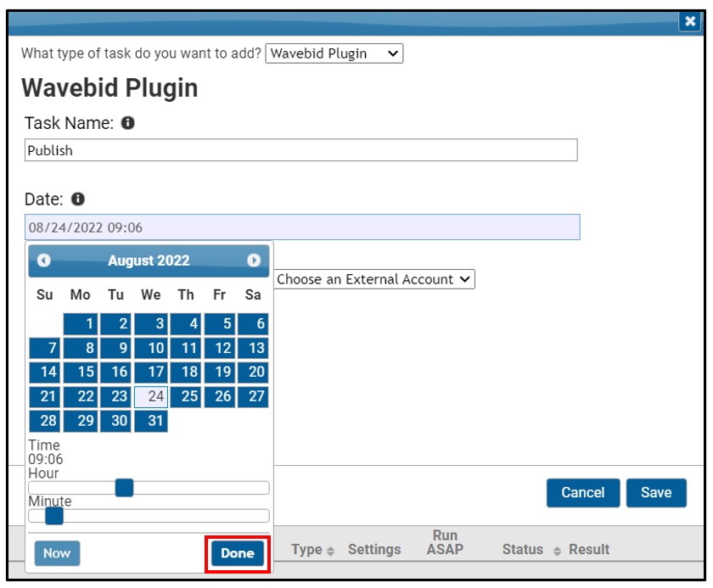Select August 26 in the calendar
713x588 pixels.
(x=220, y=397)
